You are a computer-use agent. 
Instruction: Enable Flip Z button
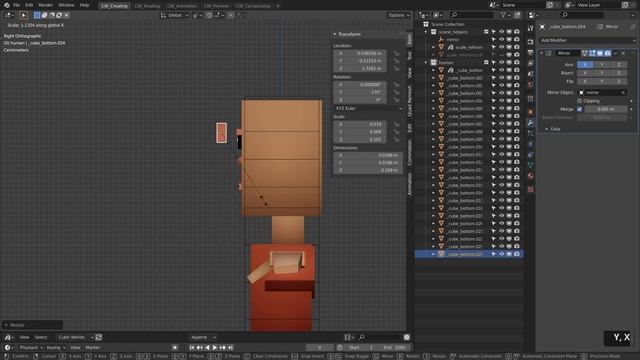pyautogui.click(x=619, y=81)
